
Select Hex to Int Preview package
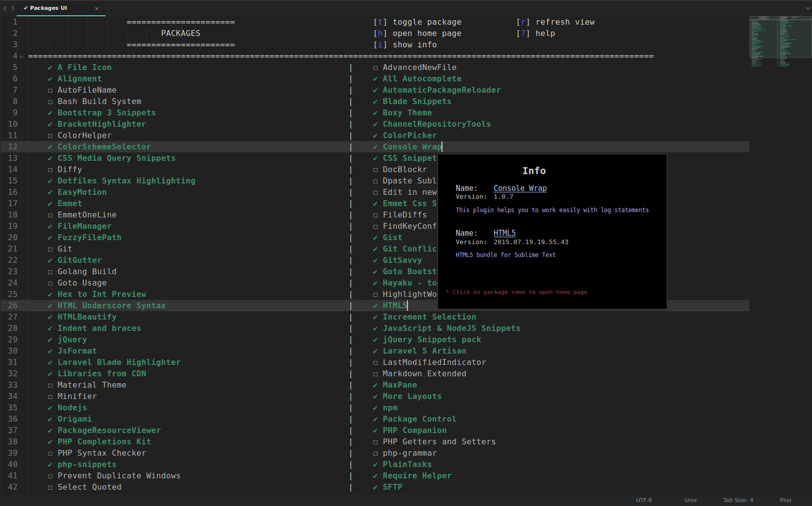click(101, 294)
